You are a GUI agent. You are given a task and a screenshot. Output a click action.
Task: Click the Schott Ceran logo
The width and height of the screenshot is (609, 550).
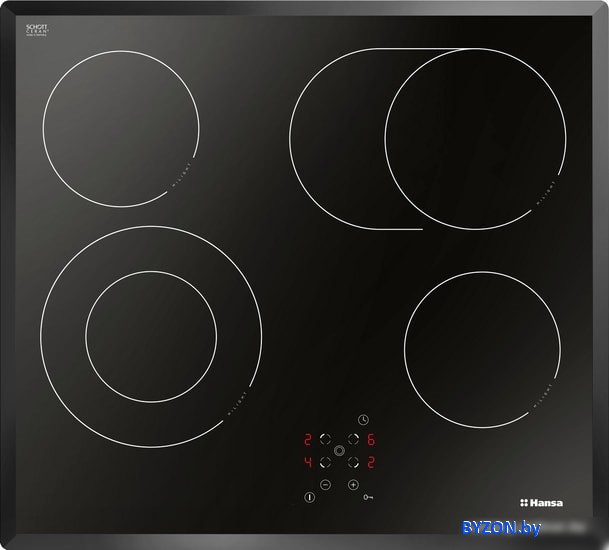tap(37, 30)
